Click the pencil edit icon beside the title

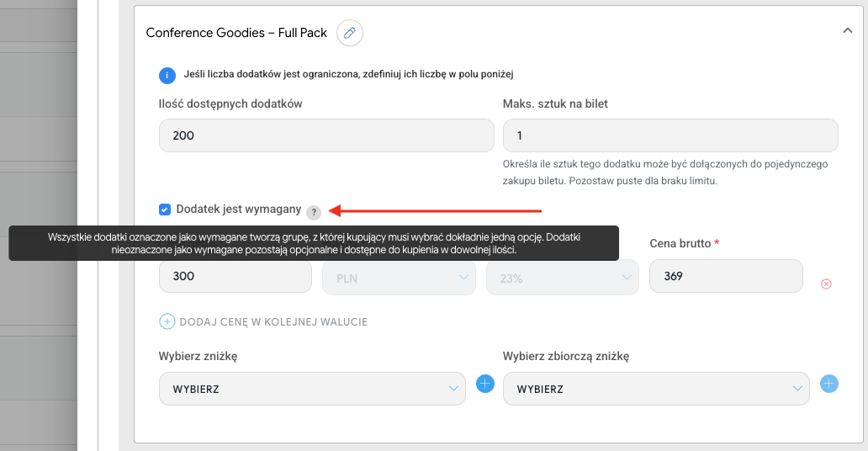[x=350, y=33]
